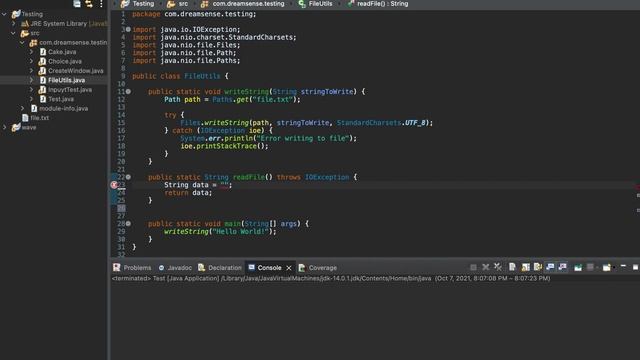The width and height of the screenshot is (640, 360).
Task: Collapse writeString method fold at line 11
Action: tap(128, 91)
